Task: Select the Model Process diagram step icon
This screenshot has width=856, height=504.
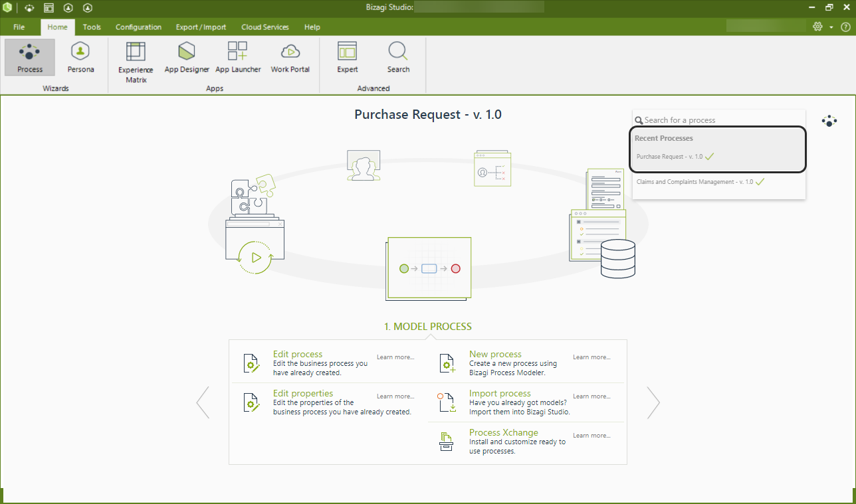Action: [x=429, y=269]
